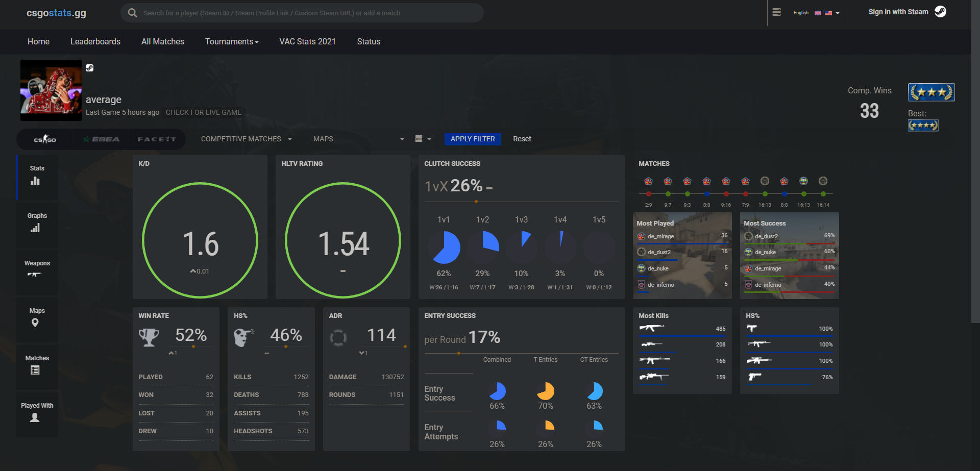980x471 pixels.
Task: Go to the Leaderboards page
Action: click(x=95, y=42)
